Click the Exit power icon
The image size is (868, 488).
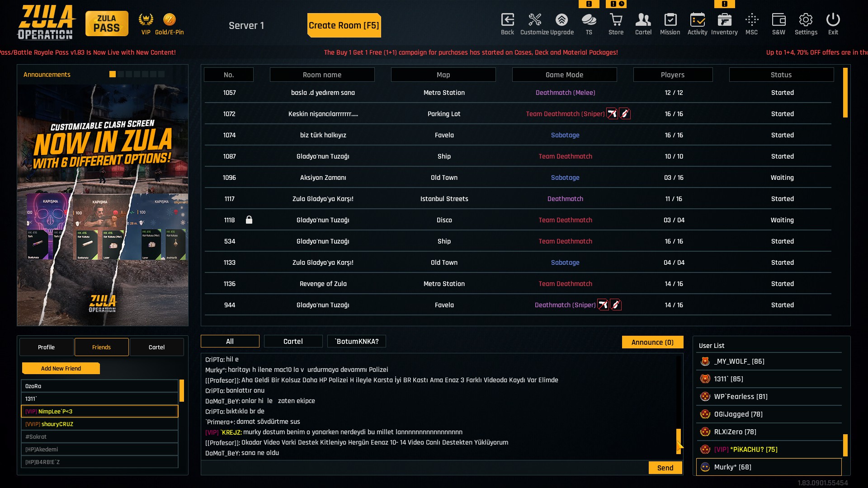[x=833, y=20]
